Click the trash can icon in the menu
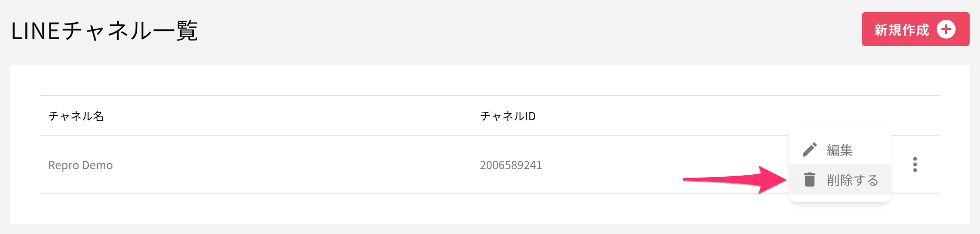The image size is (980, 234). (x=809, y=179)
